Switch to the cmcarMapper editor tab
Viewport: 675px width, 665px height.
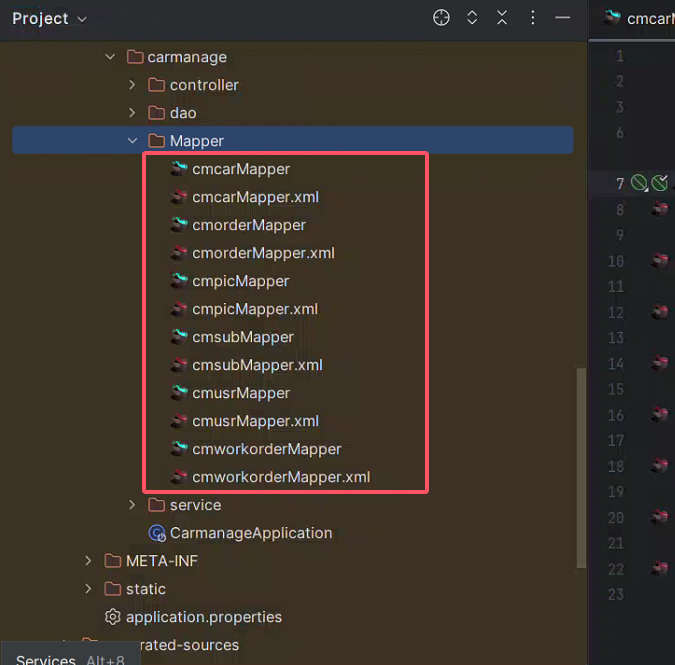(x=638, y=19)
